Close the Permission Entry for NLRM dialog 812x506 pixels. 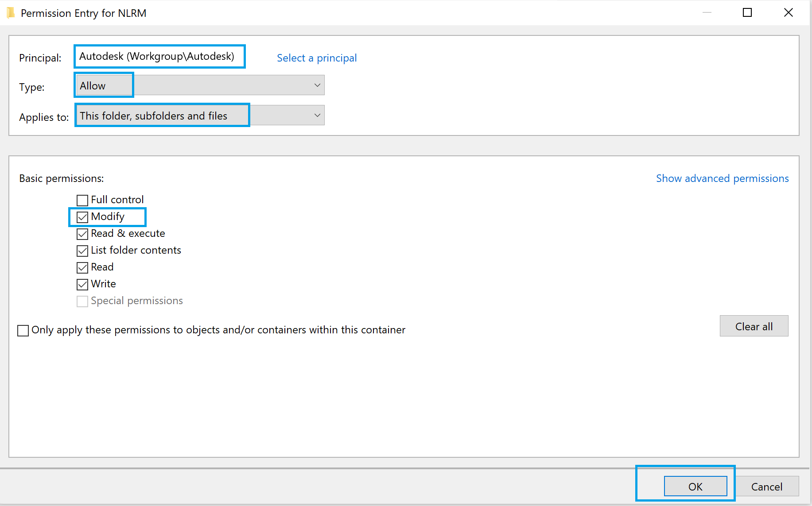click(x=788, y=13)
